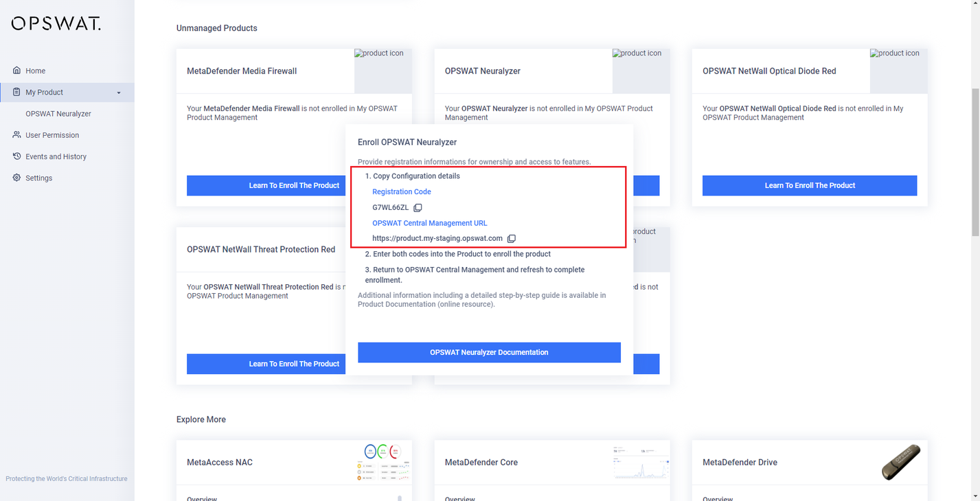The width and height of the screenshot is (980, 501).
Task: Click 'Enroll OPSWAT Neuralyzer' dialog title
Action: 407,142
